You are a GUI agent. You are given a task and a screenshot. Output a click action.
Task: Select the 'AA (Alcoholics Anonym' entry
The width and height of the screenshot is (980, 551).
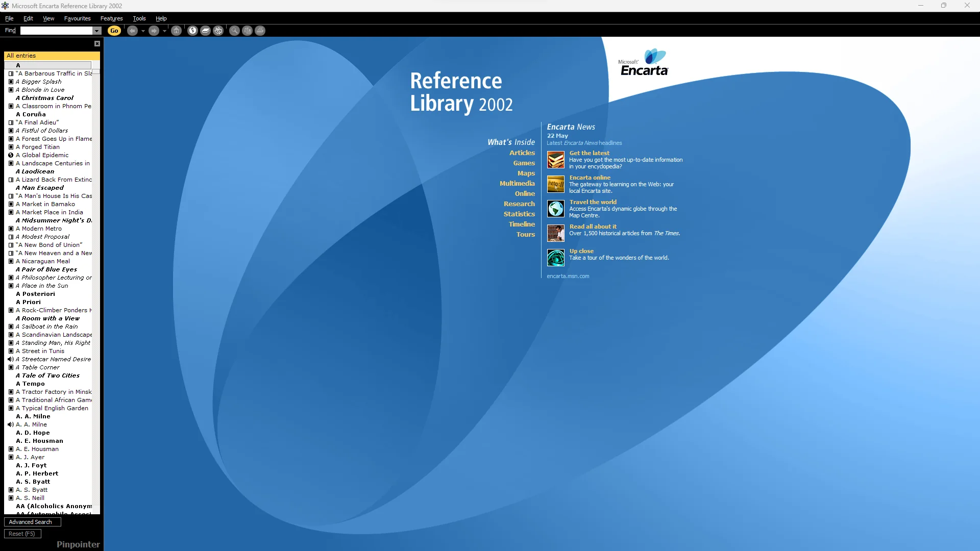click(x=54, y=506)
